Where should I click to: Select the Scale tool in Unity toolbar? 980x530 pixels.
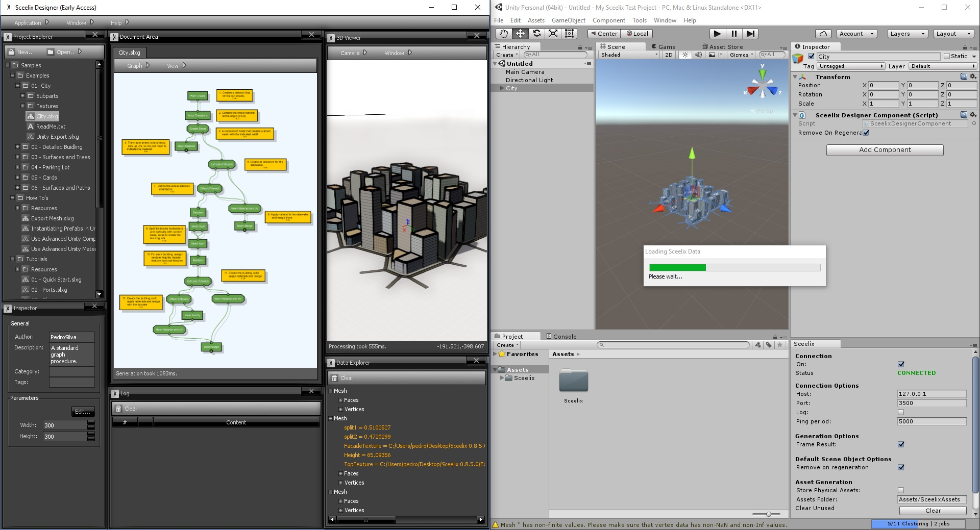click(x=553, y=34)
